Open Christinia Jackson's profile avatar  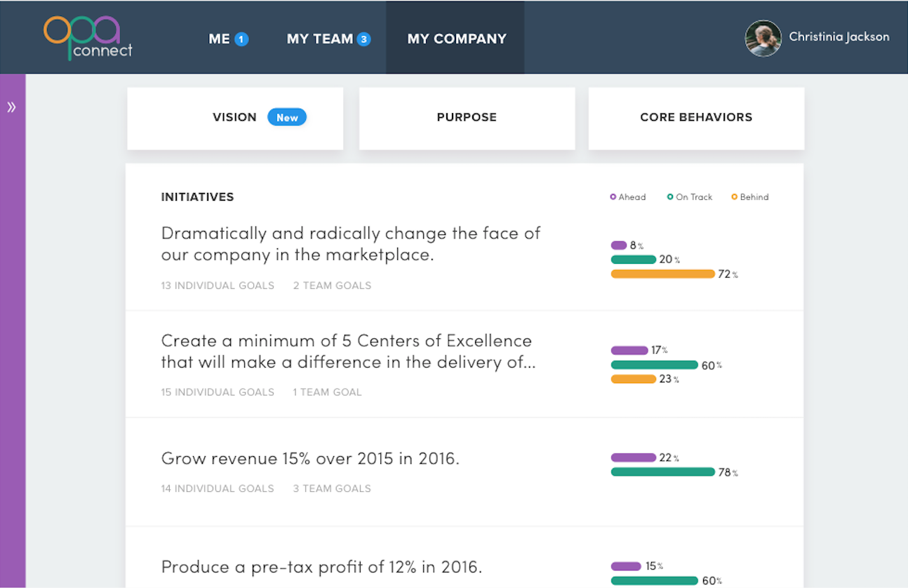pos(763,38)
